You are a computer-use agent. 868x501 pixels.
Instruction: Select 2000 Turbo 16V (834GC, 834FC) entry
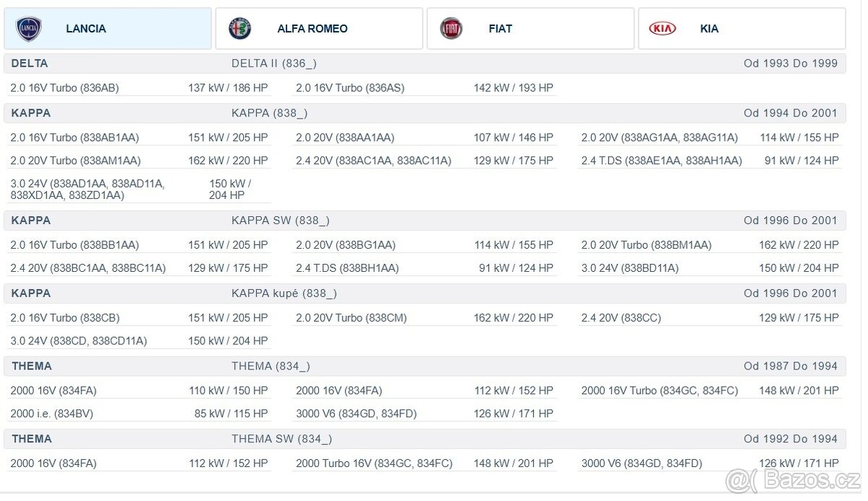coord(374,463)
